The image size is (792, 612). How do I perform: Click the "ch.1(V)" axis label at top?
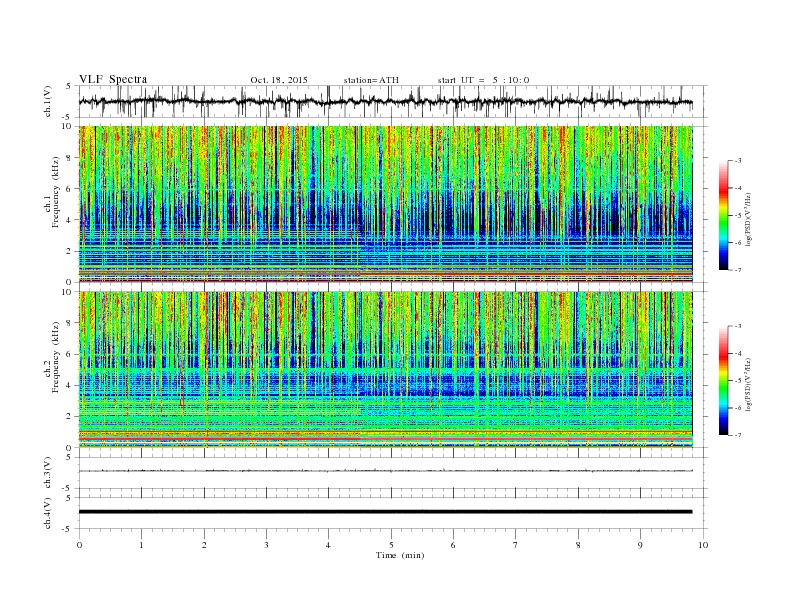coord(48,101)
